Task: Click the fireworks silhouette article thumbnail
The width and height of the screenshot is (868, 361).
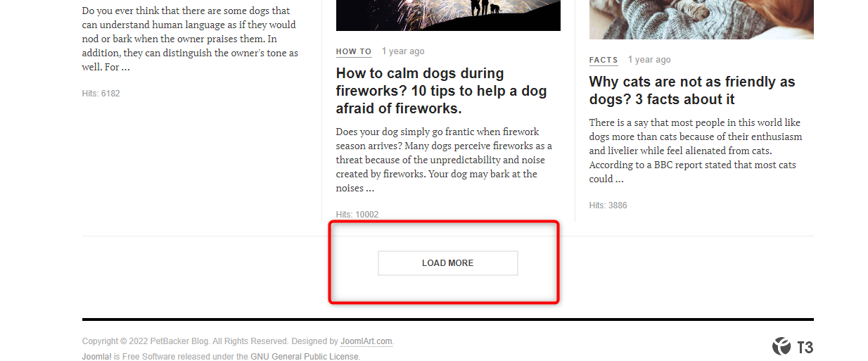Action: pos(448,15)
